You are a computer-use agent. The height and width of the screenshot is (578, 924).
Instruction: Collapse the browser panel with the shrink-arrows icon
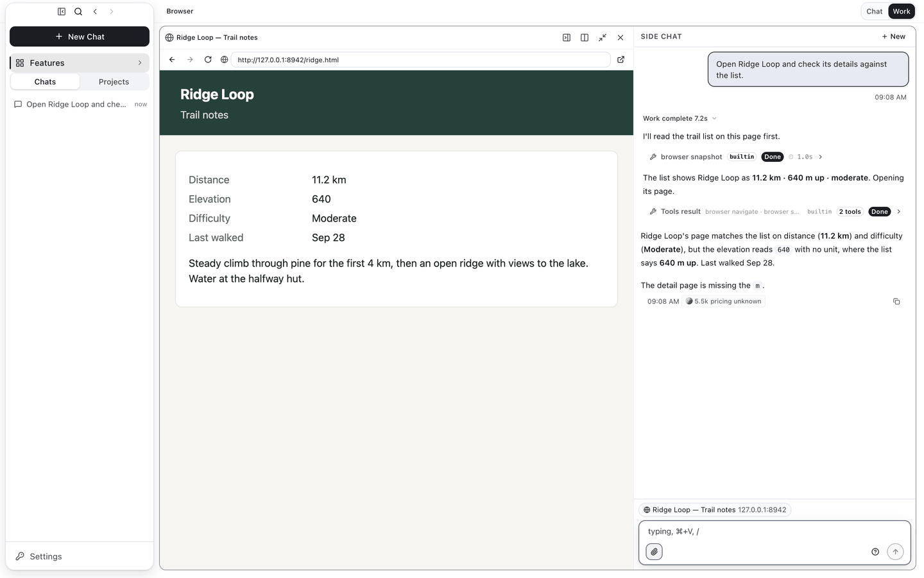(603, 38)
